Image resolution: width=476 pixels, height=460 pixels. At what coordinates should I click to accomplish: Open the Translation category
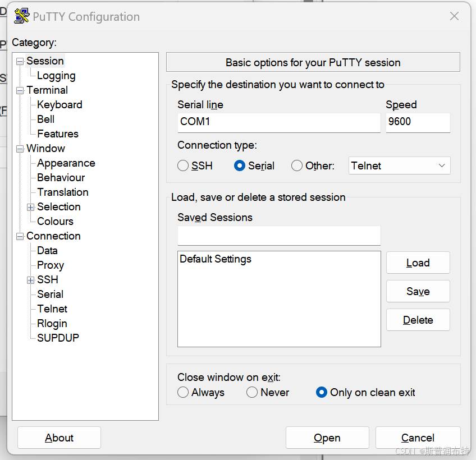(62, 192)
